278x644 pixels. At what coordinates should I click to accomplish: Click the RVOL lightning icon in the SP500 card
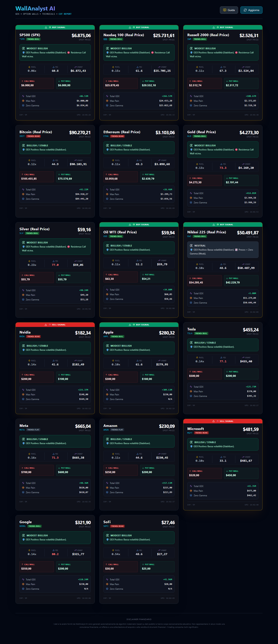(29, 67)
